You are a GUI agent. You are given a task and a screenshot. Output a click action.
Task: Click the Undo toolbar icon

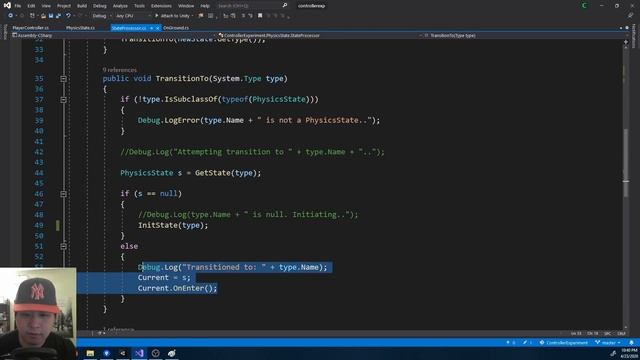point(68,16)
